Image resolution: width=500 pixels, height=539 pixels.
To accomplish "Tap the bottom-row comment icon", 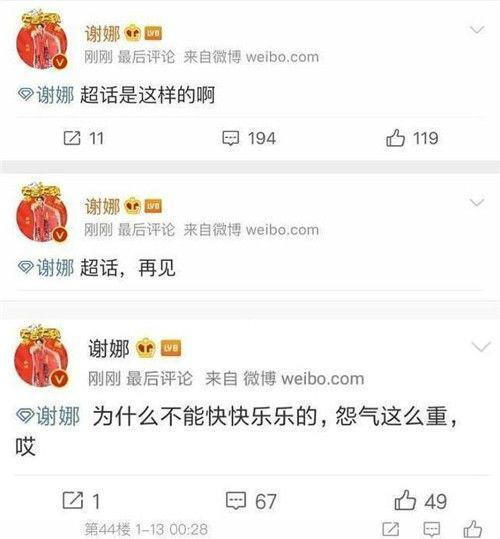I will (x=432, y=529).
